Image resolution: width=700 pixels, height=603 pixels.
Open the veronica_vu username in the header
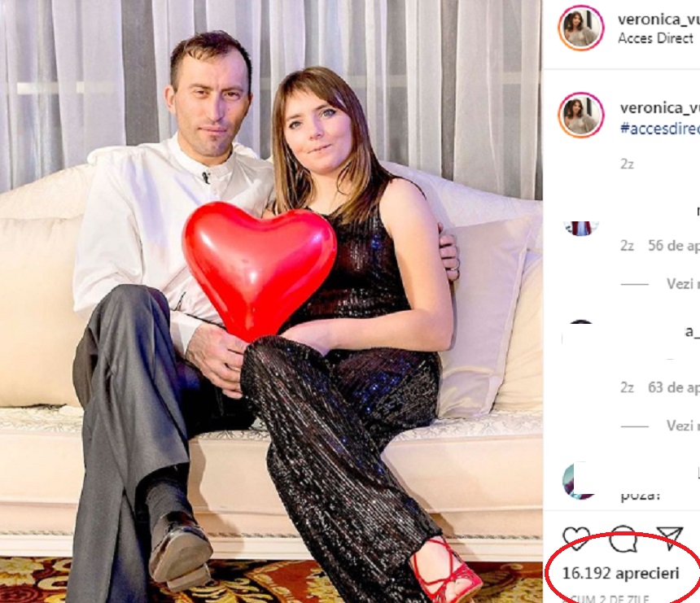(659, 19)
